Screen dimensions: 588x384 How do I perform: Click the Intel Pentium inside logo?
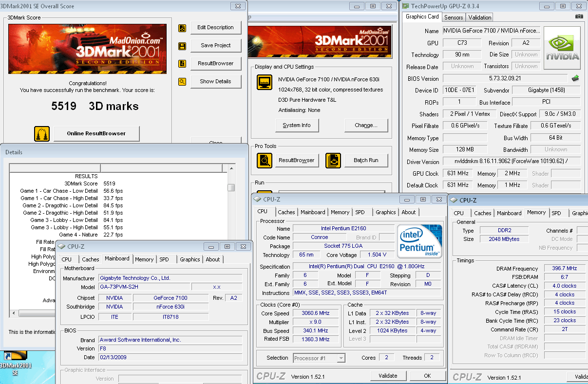click(419, 241)
